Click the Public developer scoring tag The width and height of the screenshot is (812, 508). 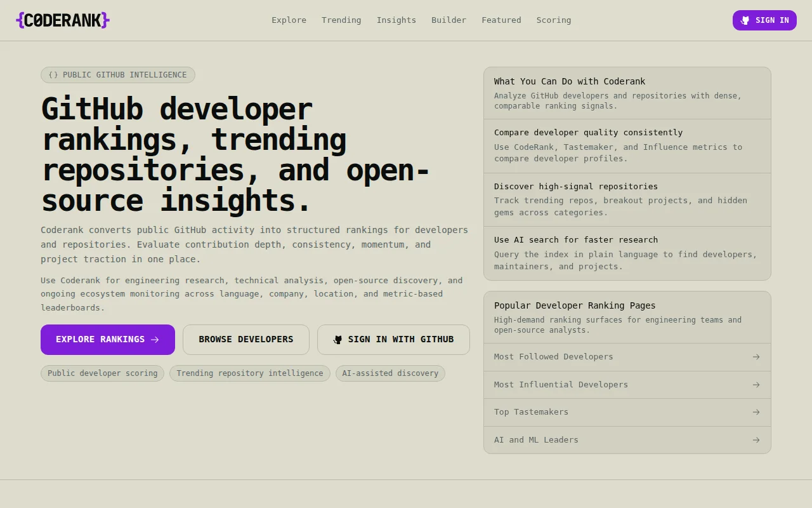pos(103,373)
